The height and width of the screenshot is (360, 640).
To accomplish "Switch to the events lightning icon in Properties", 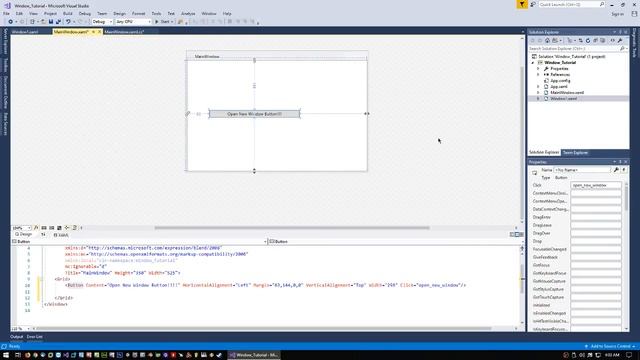I will pyautogui.click(x=624, y=169).
